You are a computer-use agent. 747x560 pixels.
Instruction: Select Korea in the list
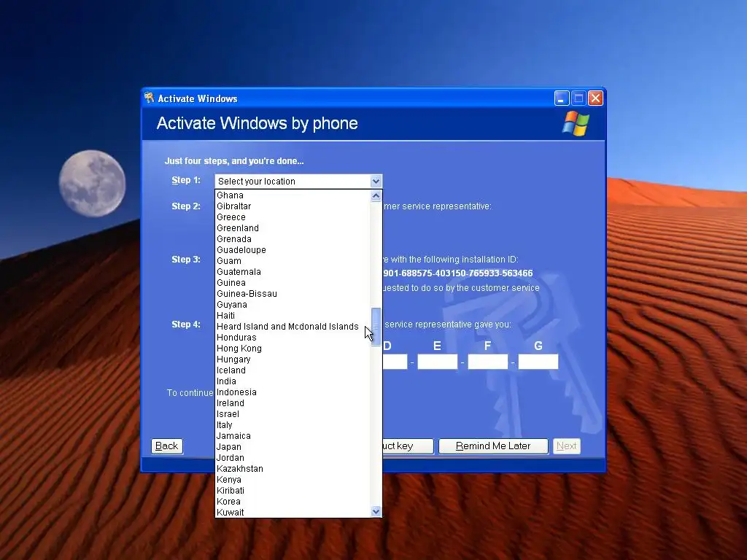tap(293, 502)
